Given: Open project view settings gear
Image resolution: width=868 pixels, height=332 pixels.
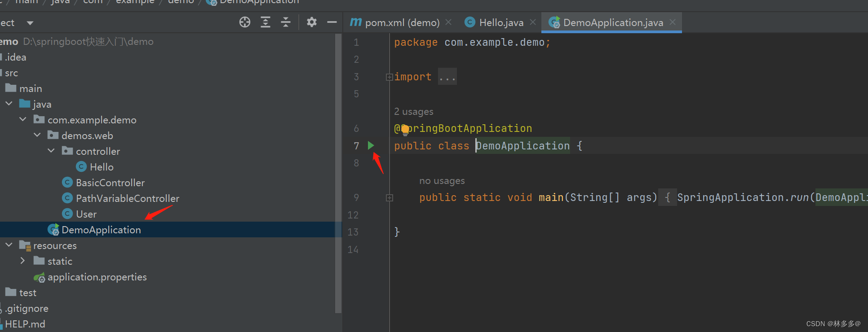Looking at the screenshot, I should coord(311,22).
